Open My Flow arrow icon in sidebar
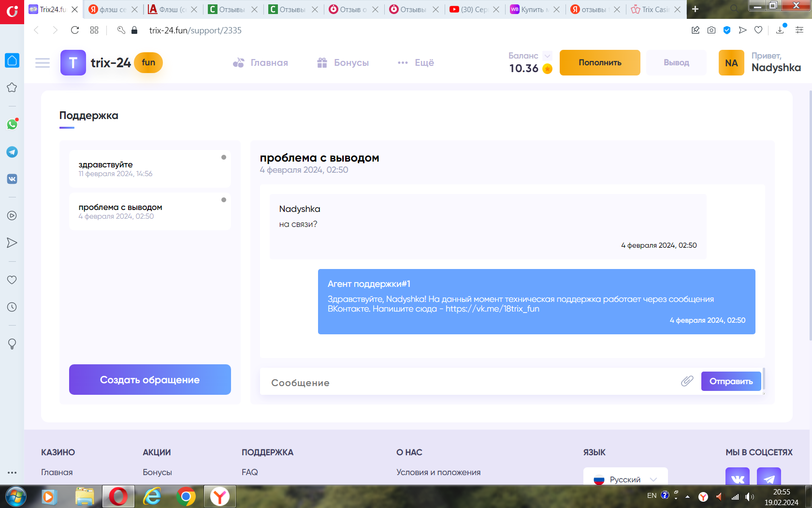The height and width of the screenshot is (508, 812). tap(12, 243)
